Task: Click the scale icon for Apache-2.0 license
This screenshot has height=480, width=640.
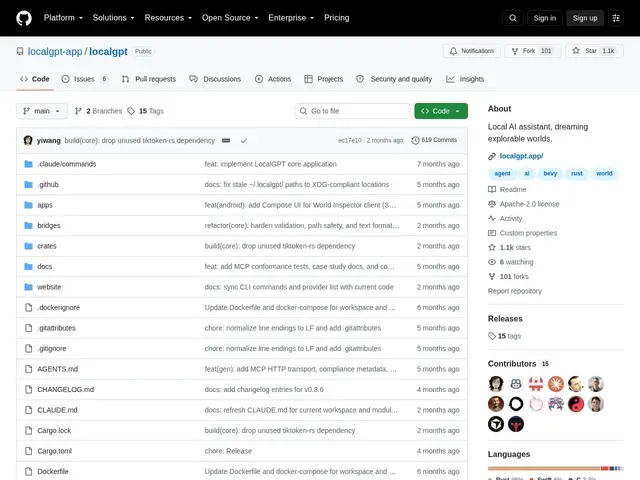Action: [492, 204]
